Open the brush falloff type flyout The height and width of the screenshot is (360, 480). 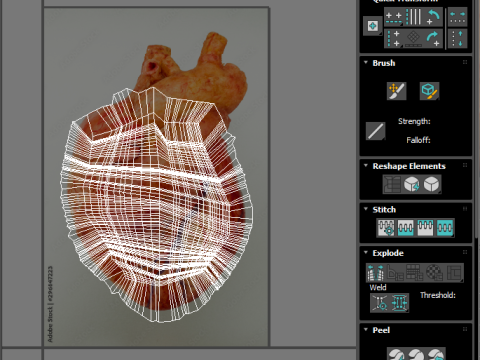click(376, 131)
